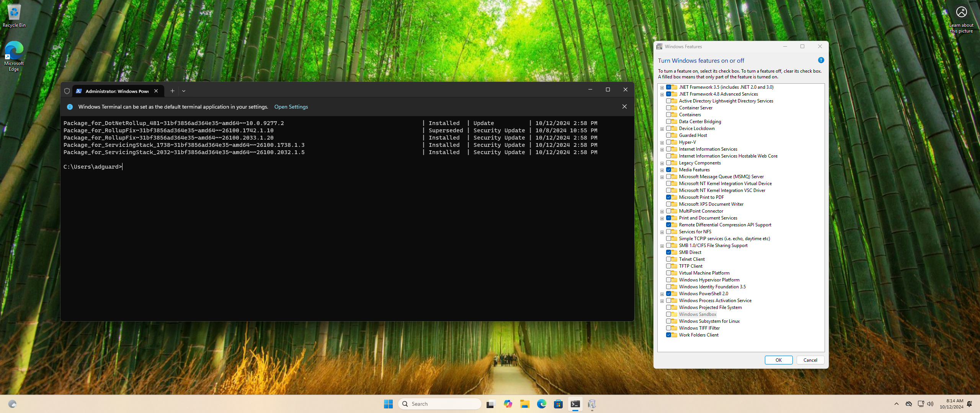Click the network tray icon
The image size is (980, 413).
(921, 404)
